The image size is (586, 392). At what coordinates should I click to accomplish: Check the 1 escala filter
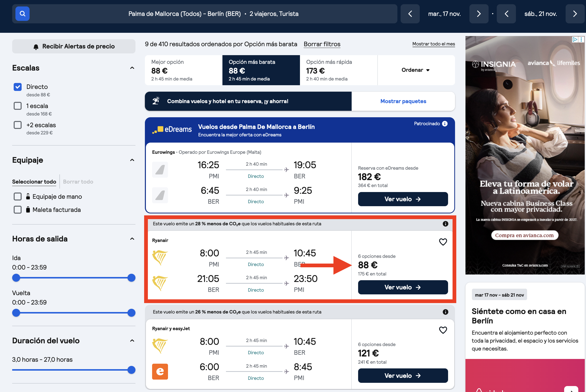(x=17, y=106)
